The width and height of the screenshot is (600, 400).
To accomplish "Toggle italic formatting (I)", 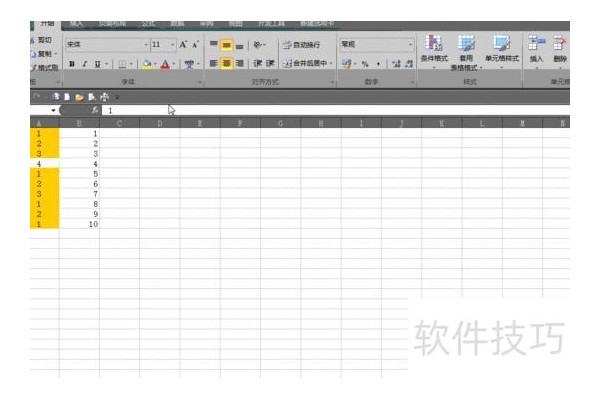I will [x=85, y=64].
